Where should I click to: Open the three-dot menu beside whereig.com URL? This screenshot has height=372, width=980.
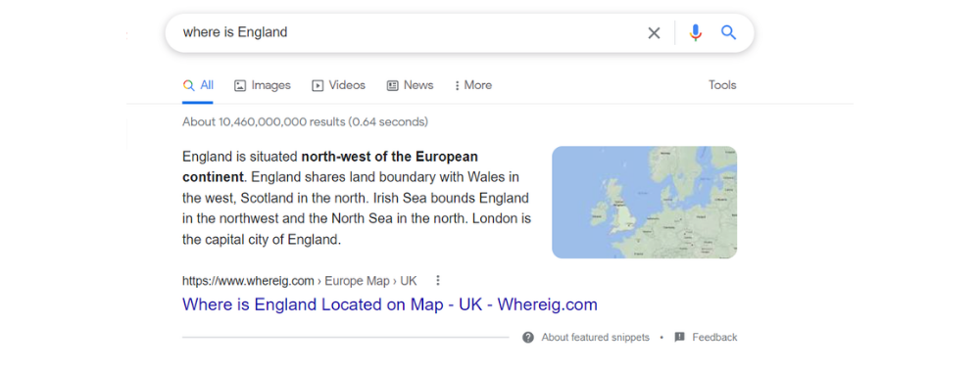coord(438,281)
